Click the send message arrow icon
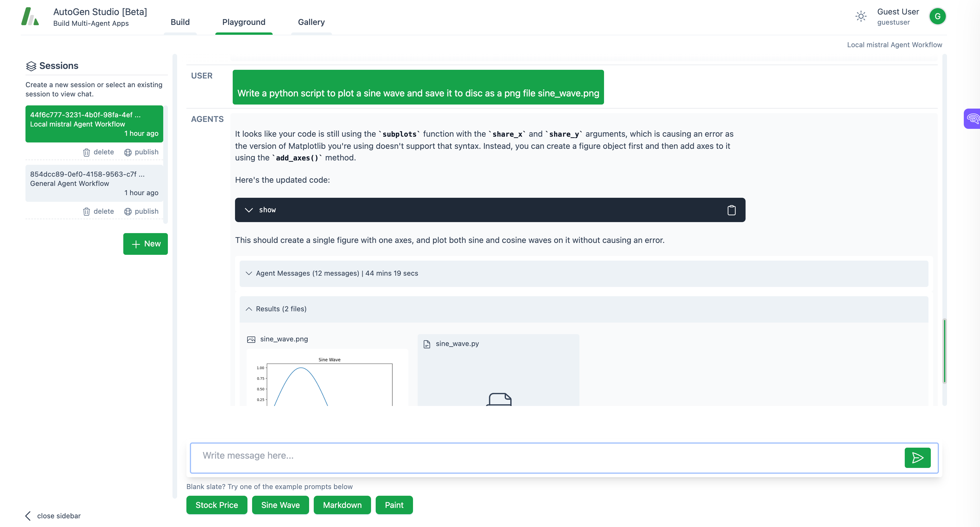Viewport: 980px width, 527px height. pos(917,458)
